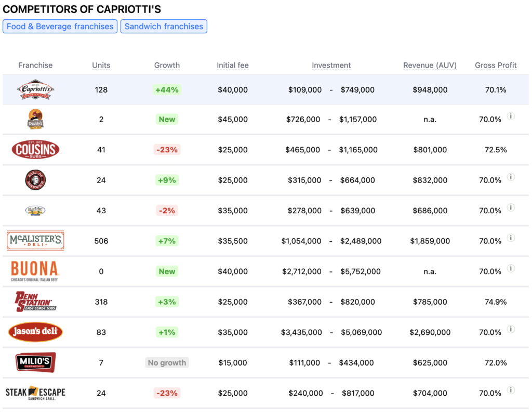Click the 74.9% gross profit value

pyautogui.click(x=496, y=302)
